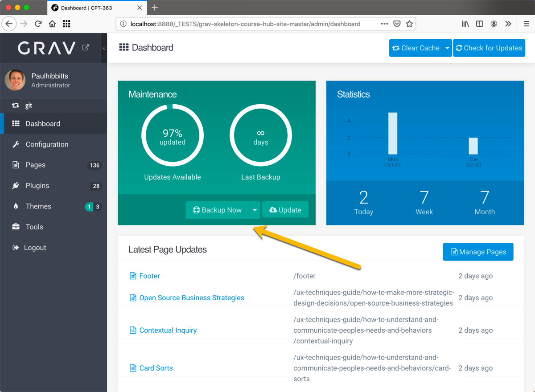Click the document icon next to Footer
The image size is (535, 392).
coord(132,276)
